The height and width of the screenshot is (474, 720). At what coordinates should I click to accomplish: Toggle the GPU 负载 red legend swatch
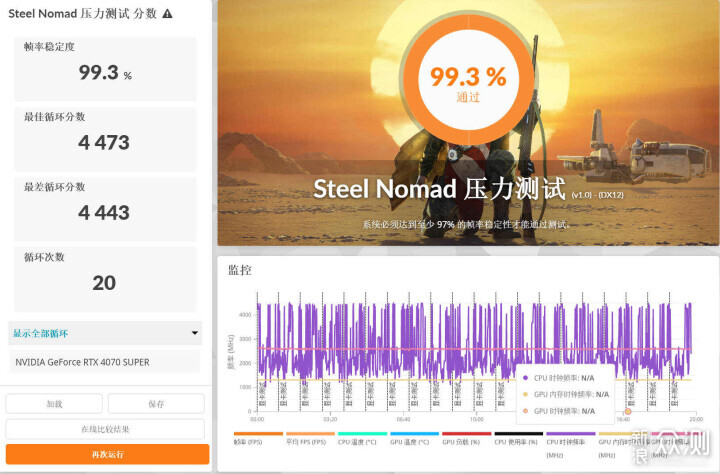467,433
